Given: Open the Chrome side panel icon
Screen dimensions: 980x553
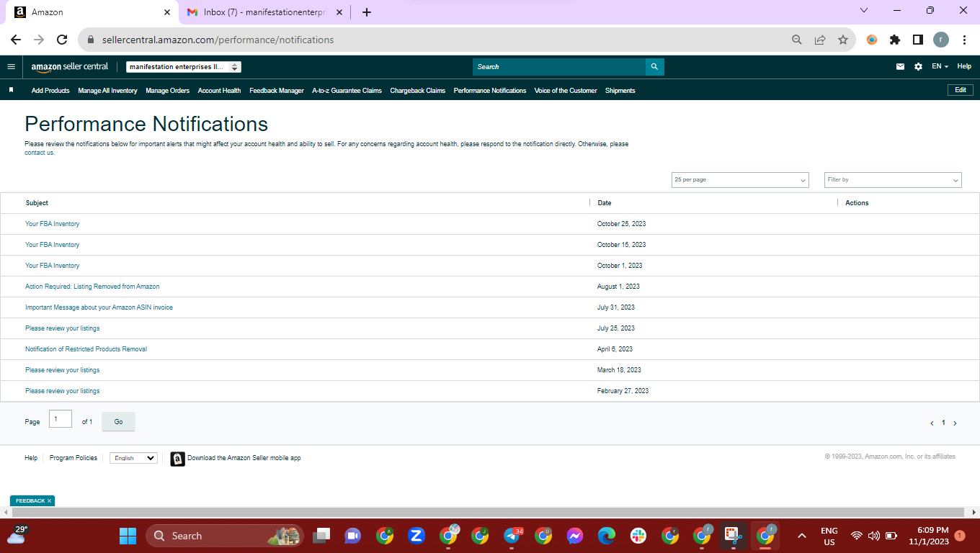Looking at the screenshot, I should tap(918, 40).
